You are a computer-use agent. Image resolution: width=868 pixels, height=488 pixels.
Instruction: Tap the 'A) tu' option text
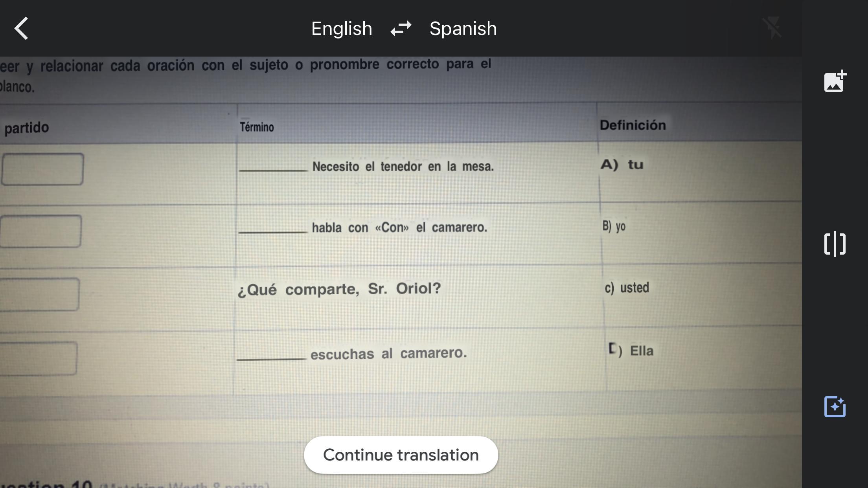pyautogui.click(x=622, y=164)
